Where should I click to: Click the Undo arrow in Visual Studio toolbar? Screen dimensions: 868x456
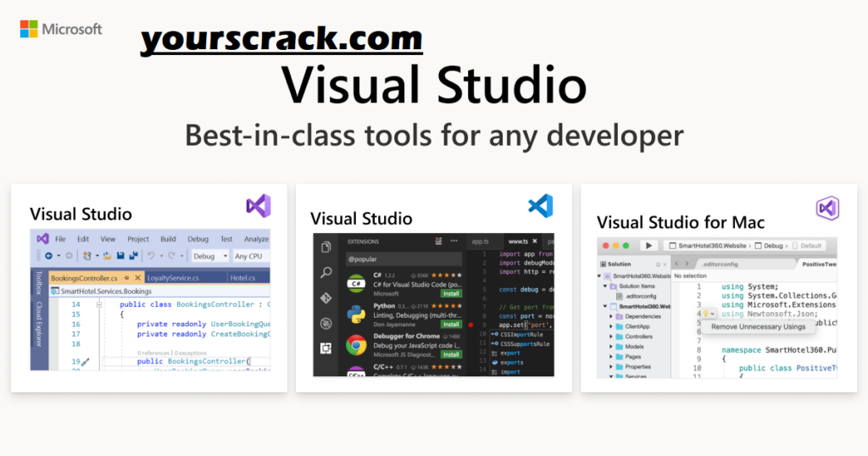pyautogui.click(x=151, y=256)
